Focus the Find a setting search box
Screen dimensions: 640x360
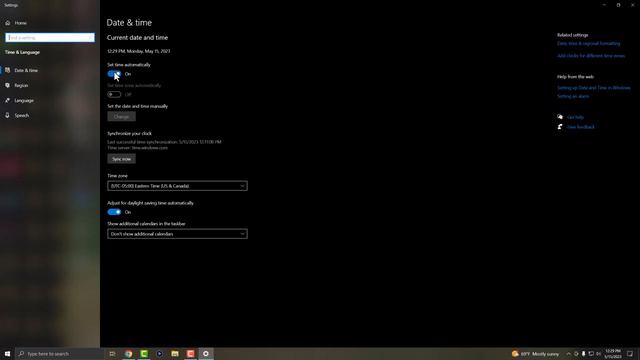pyautogui.click(x=50, y=38)
